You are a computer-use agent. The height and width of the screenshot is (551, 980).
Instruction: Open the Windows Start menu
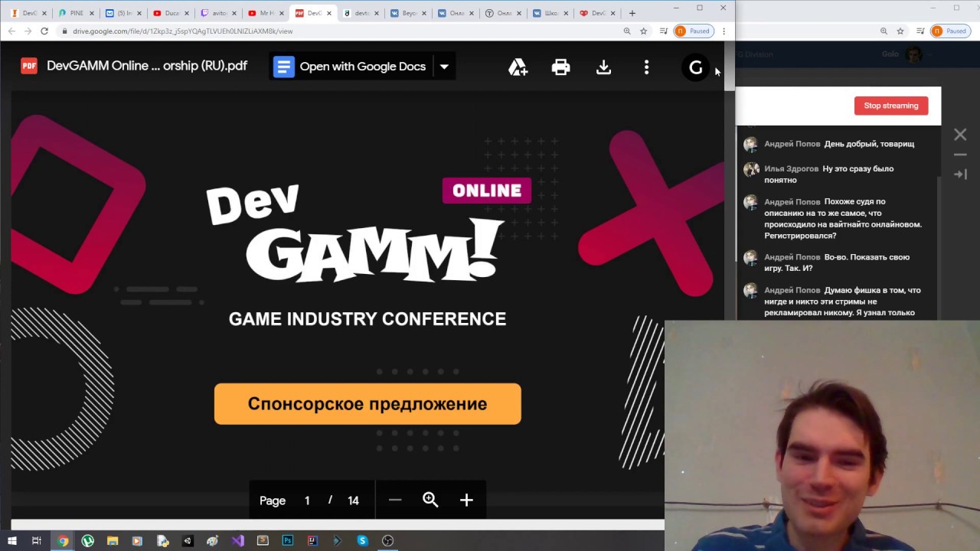[11, 540]
